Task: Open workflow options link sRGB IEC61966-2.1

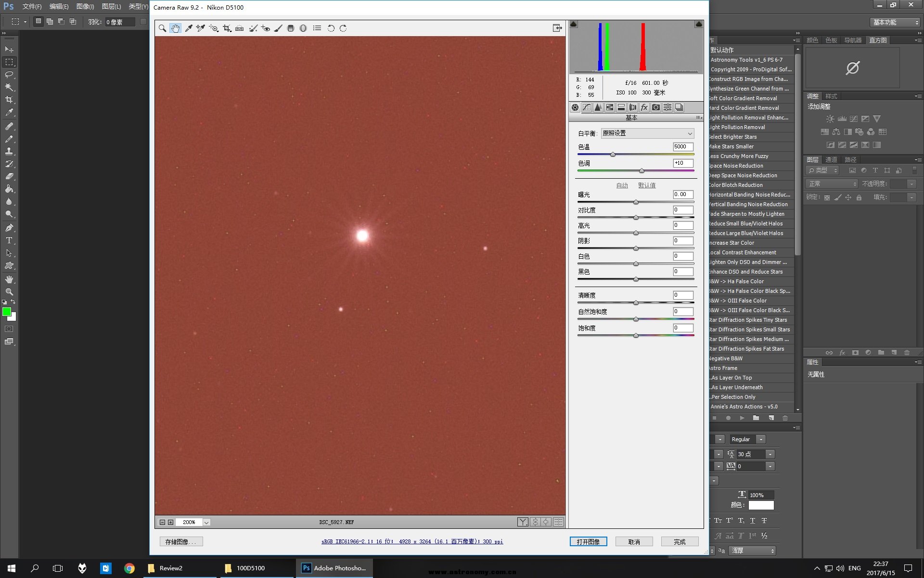Action: (x=412, y=542)
